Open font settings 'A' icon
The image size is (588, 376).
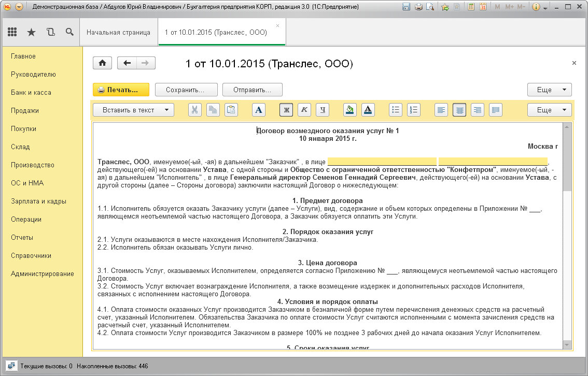pyautogui.click(x=259, y=110)
